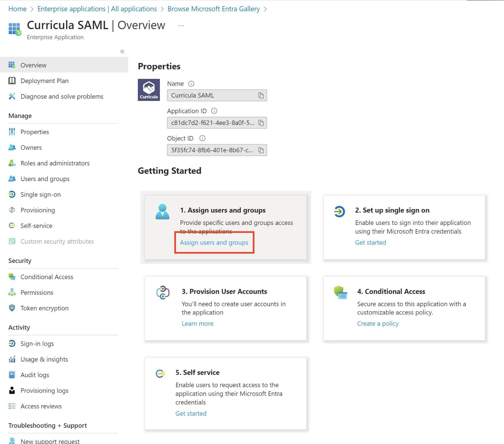Click the Application ID field
Screen dimensions: 504x444
(217, 123)
